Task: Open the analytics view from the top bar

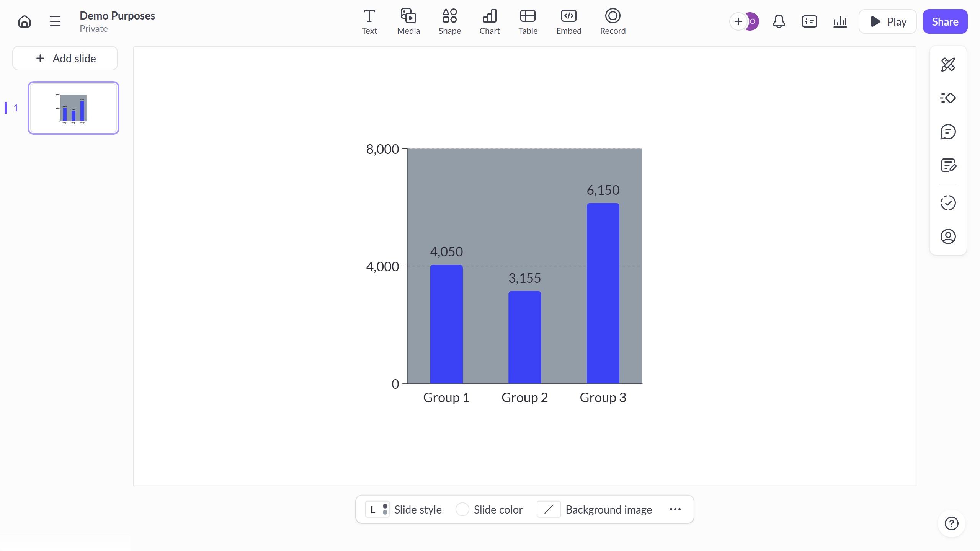Action: pos(840,21)
